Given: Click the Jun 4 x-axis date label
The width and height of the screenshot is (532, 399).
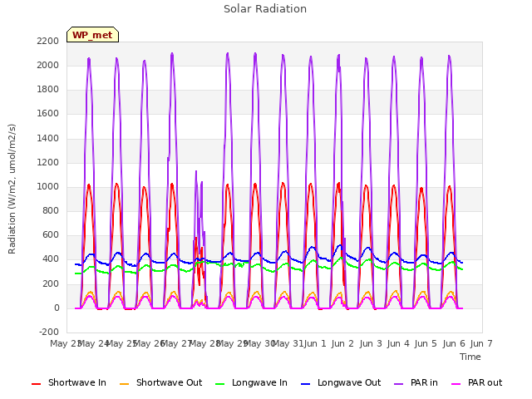Looking at the screenshot, I should click(398, 343).
